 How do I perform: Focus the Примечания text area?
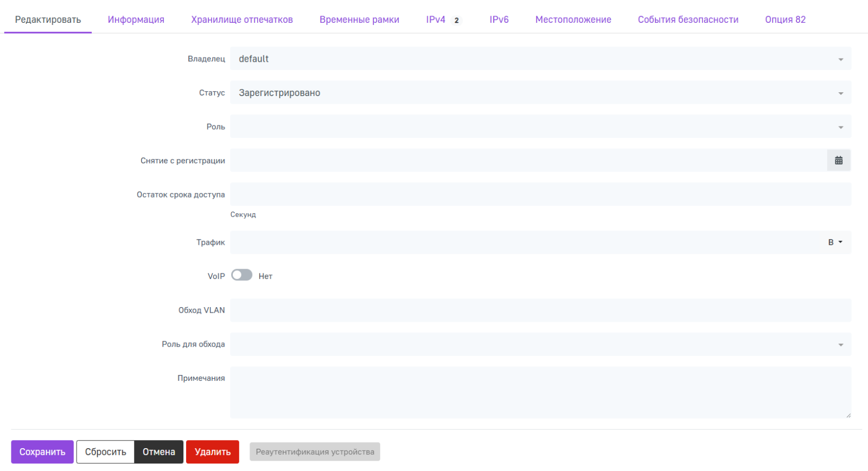pos(540,392)
